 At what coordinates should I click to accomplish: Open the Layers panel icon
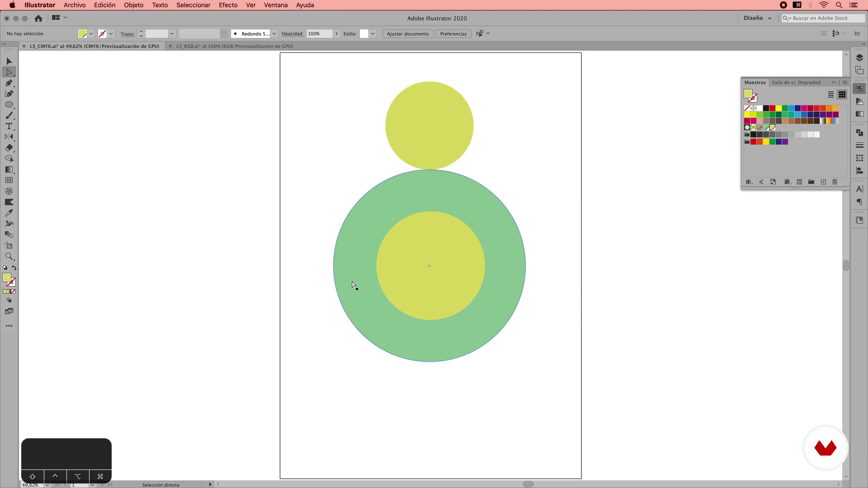click(x=859, y=58)
